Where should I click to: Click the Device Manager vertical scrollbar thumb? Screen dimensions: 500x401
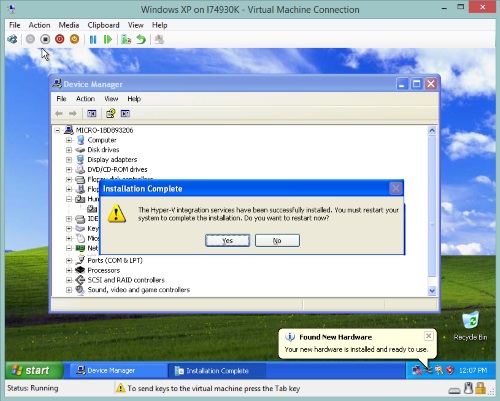pyautogui.click(x=432, y=206)
